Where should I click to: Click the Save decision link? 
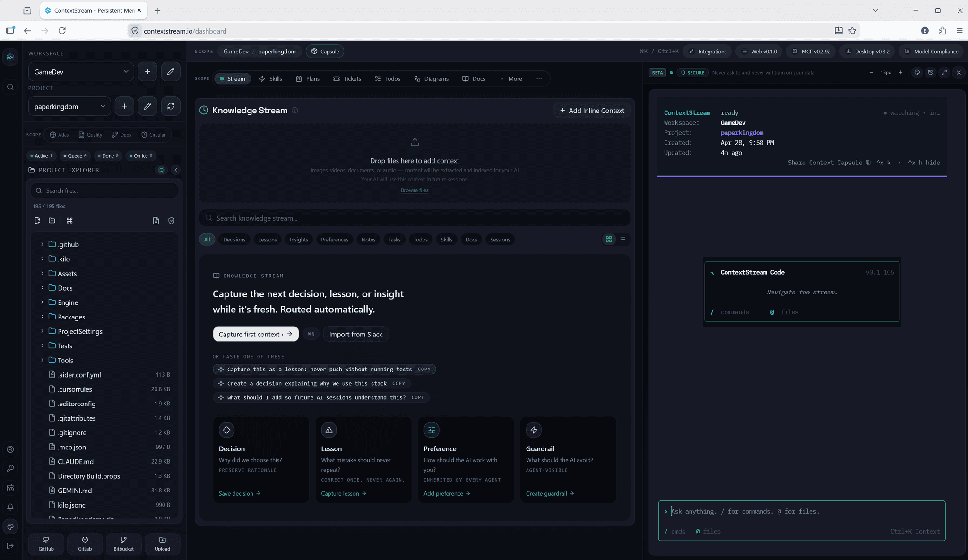click(240, 493)
